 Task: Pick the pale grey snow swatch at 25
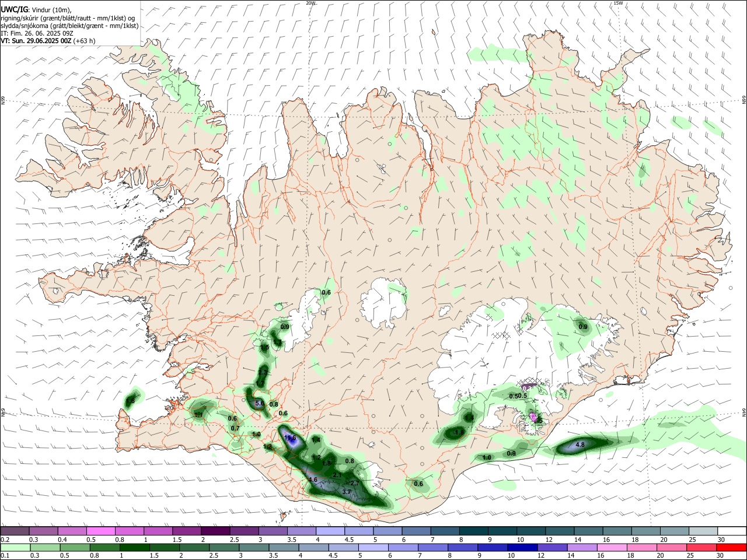[x=703, y=531]
